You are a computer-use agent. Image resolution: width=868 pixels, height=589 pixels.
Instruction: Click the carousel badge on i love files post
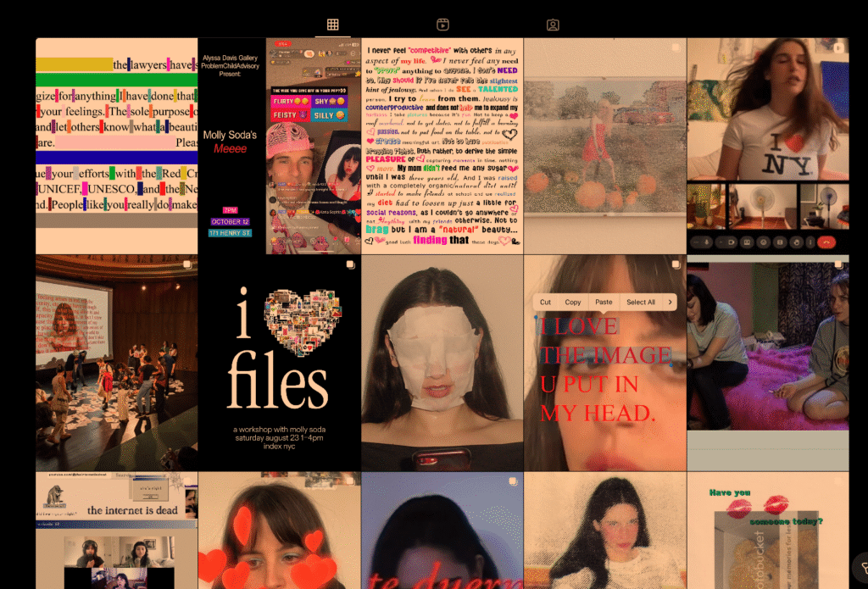[348, 265]
